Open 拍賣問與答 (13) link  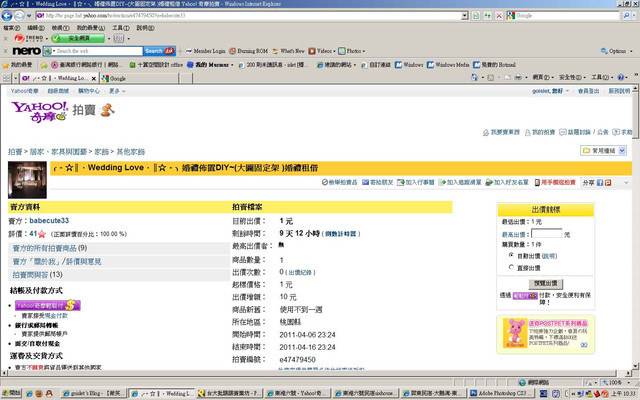[37, 275]
